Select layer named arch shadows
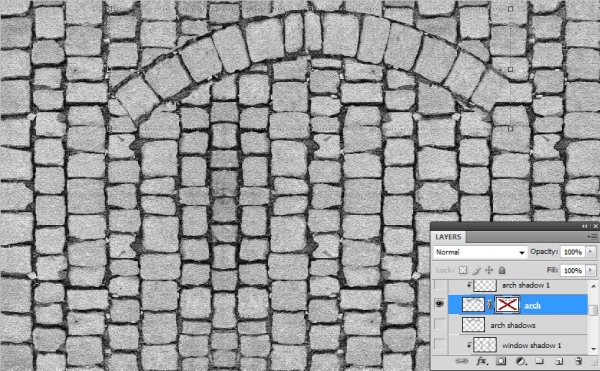Screen dimensions: 600x371 (513, 325)
